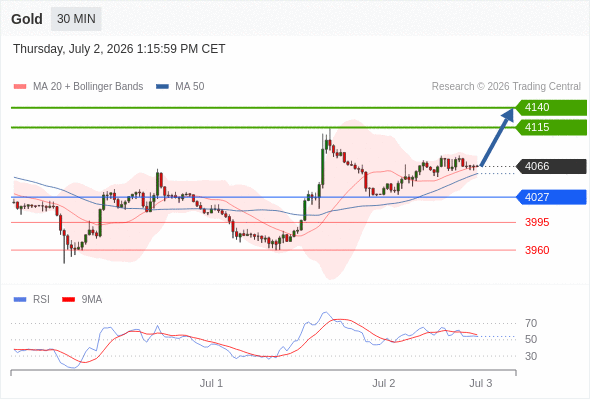590x400 pixels.
Task: Click the Jul 3 date axis marker
Action: click(x=481, y=383)
